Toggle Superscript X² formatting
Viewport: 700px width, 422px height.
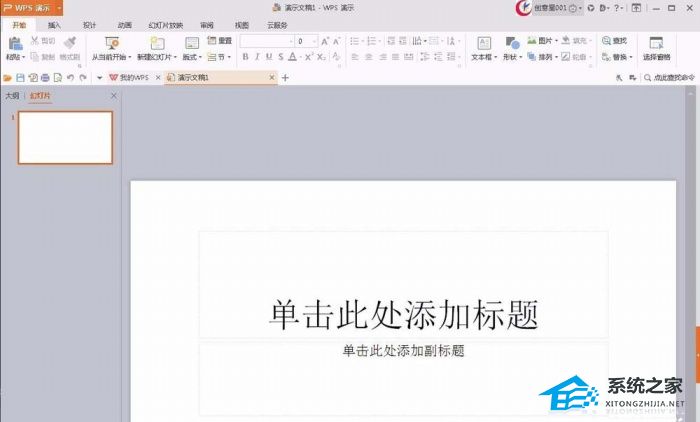(x=309, y=57)
